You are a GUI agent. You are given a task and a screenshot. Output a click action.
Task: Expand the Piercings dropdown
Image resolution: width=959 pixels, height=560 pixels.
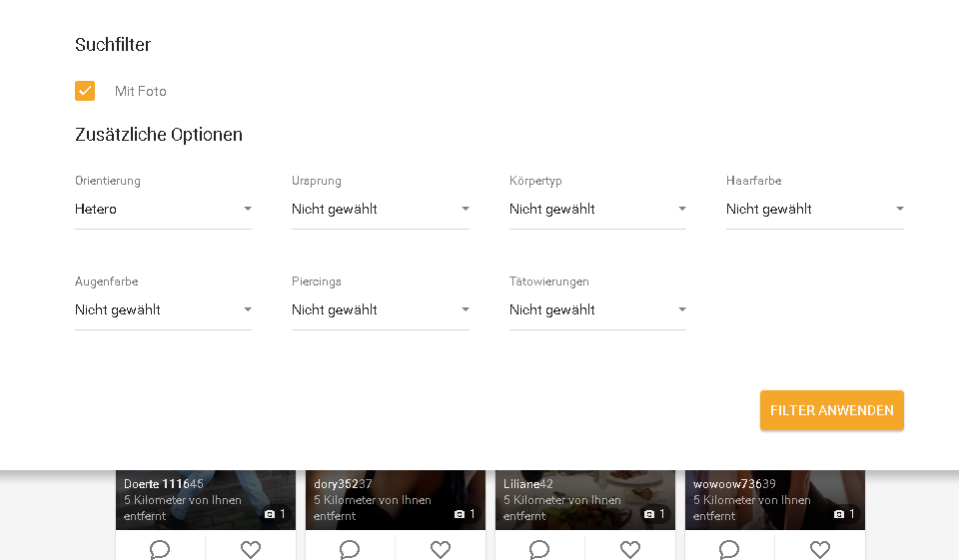380,310
